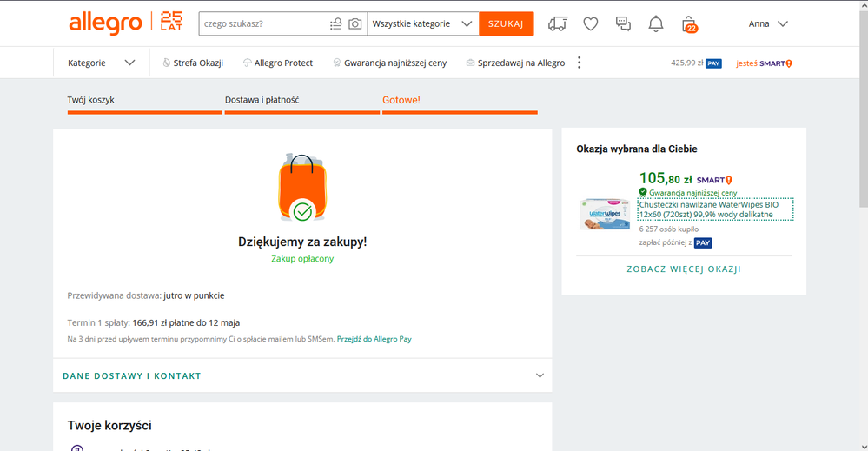Click the search list filter icon
This screenshot has width=868, height=451.
336,24
